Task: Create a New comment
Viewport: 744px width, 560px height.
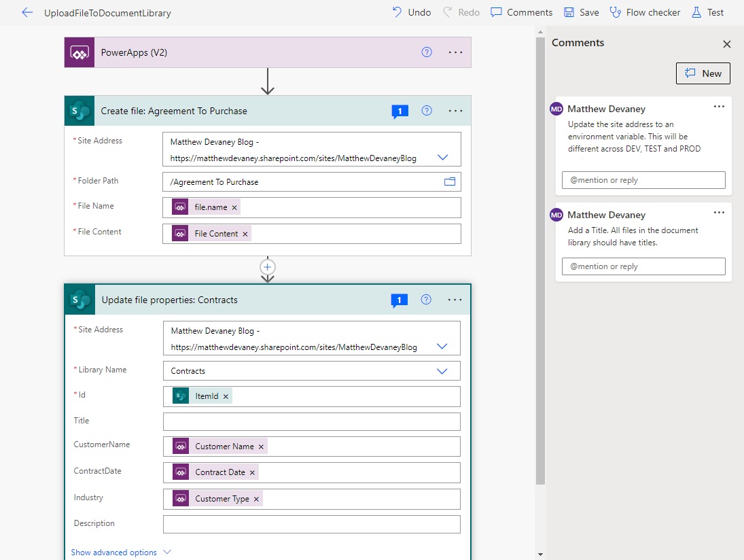Action: click(x=703, y=73)
